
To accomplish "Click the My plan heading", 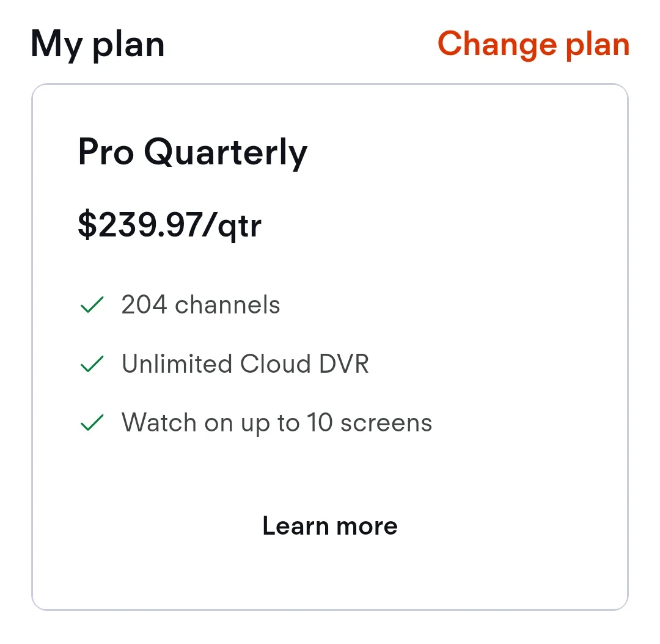I will [97, 46].
